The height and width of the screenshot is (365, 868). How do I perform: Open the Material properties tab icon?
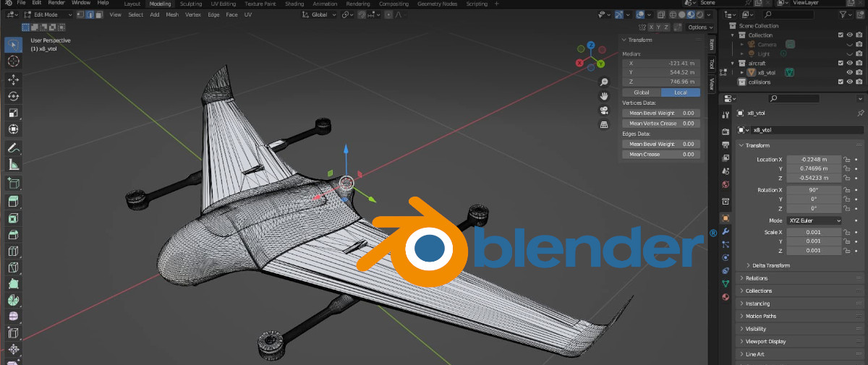726,296
